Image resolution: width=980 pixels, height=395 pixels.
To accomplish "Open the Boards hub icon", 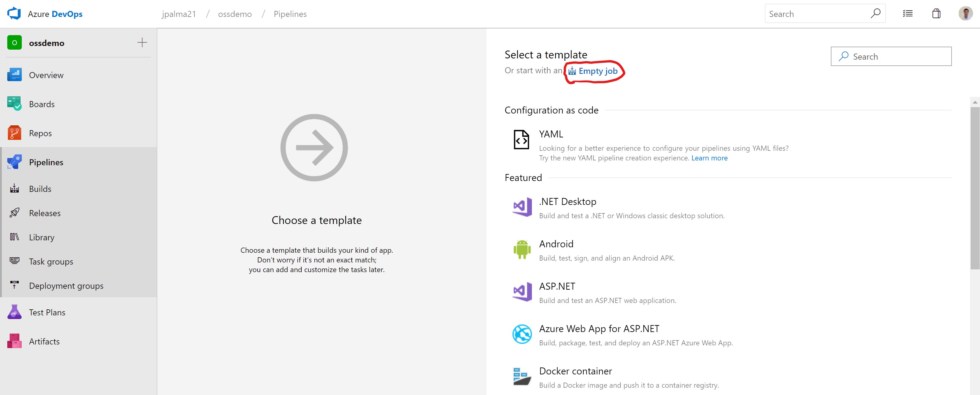I will pos(14,104).
